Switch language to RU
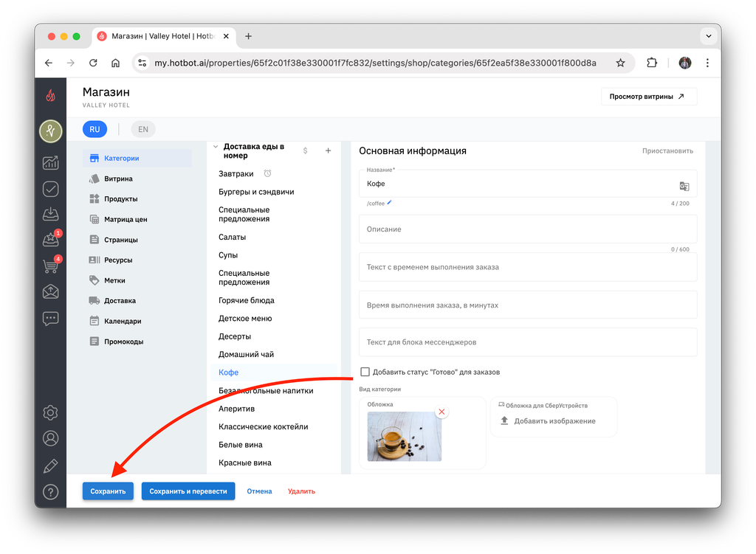This screenshot has height=554, width=756. (94, 129)
